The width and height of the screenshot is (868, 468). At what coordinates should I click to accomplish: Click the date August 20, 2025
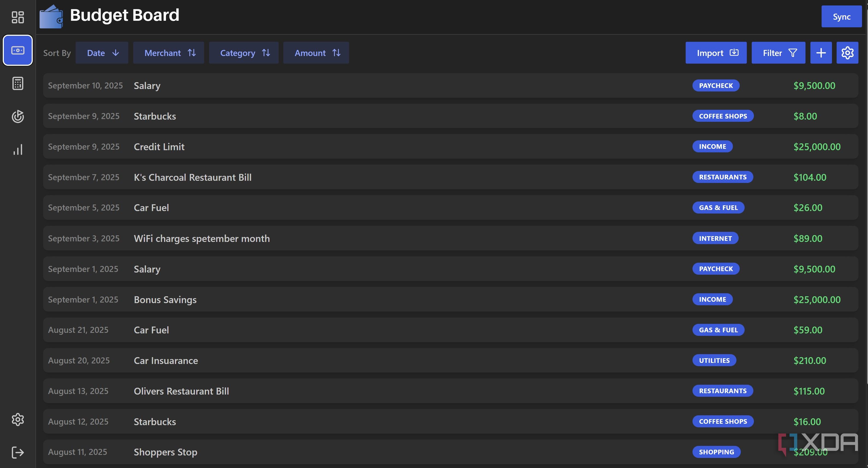pyautogui.click(x=79, y=360)
